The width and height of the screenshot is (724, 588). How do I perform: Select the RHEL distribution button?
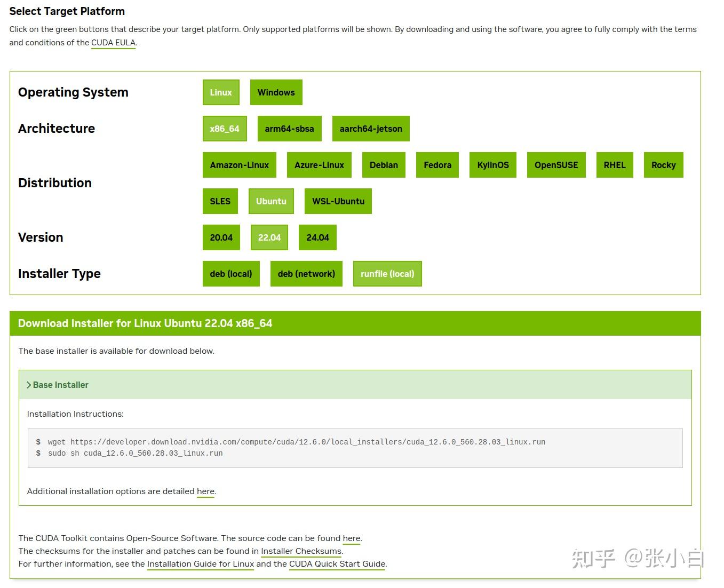pyautogui.click(x=615, y=165)
